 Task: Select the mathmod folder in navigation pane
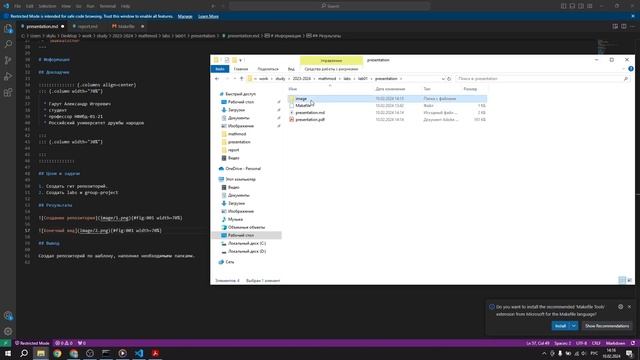[x=237, y=134]
